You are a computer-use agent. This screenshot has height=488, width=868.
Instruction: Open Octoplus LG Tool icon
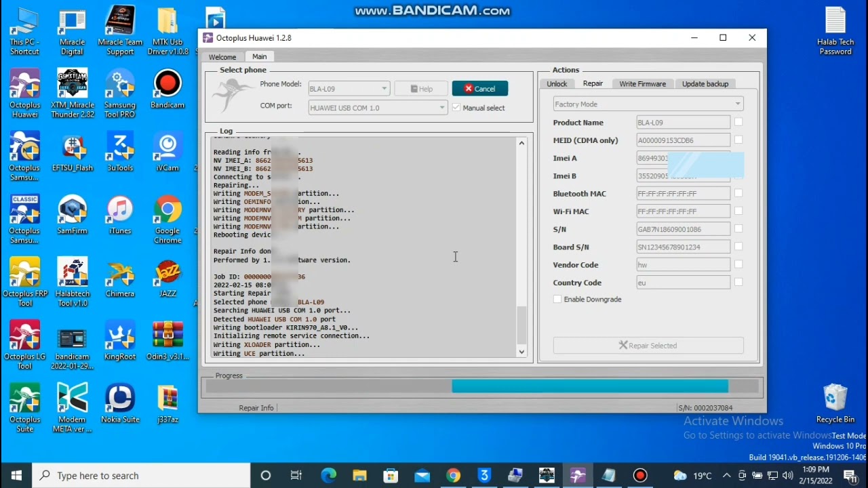click(x=25, y=346)
